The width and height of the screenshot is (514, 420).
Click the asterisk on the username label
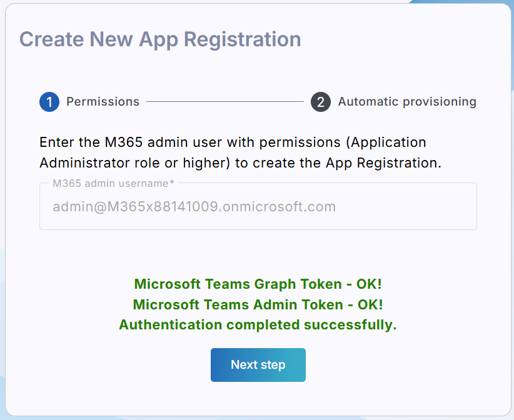coord(172,182)
